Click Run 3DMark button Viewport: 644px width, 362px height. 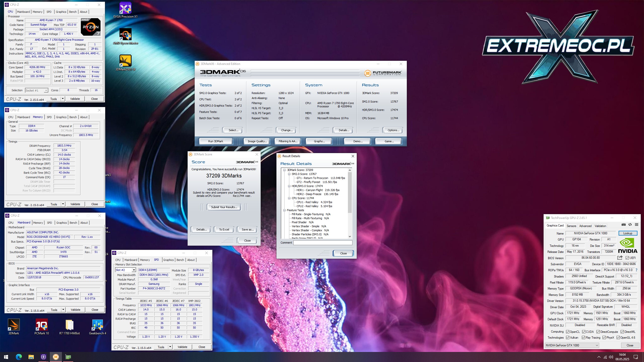[216, 141]
